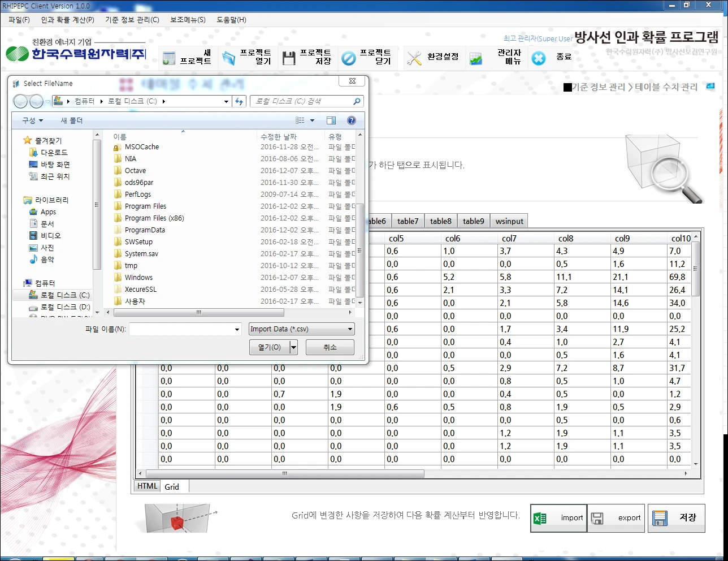The width and height of the screenshot is (728, 561).
Task: Click the new project toolbar icon
Action: (169, 58)
